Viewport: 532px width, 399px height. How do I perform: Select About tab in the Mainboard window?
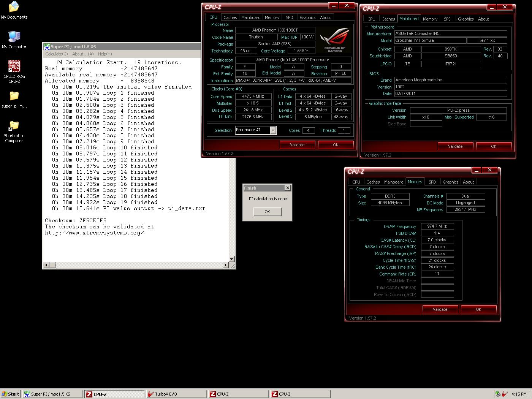(483, 19)
